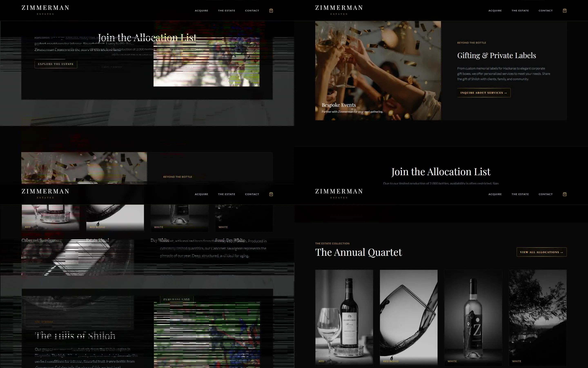Open CONTACT in the Hills of Shiloh pane
The width and height of the screenshot is (588, 368).
click(252, 194)
